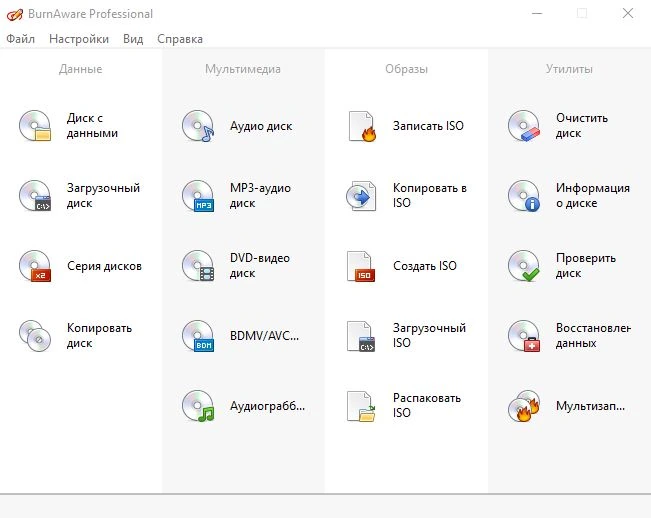Click the Записать ISO flame icon
This screenshot has height=518, width=651.
point(362,126)
